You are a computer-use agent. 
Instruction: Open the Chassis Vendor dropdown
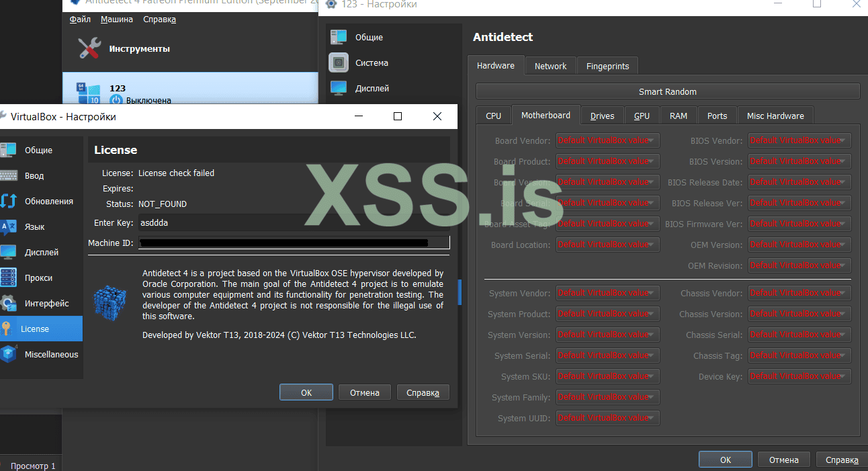799,293
